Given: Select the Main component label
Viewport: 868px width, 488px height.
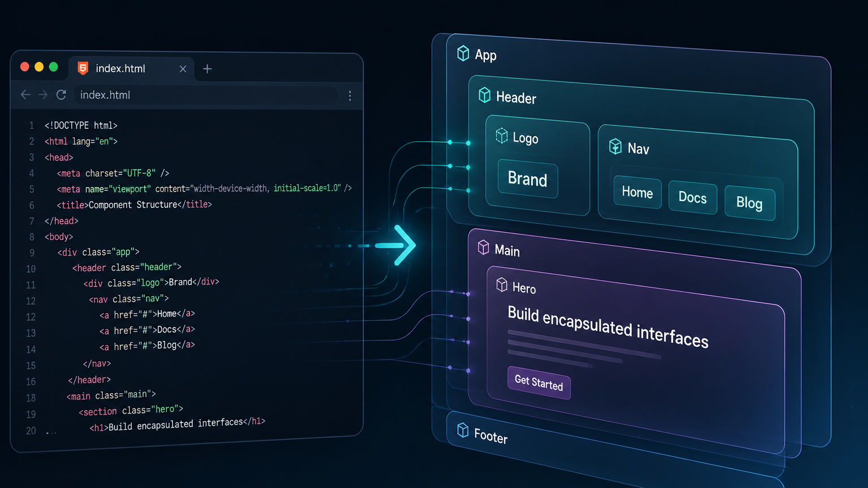Looking at the screenshot, I should 507,250.
